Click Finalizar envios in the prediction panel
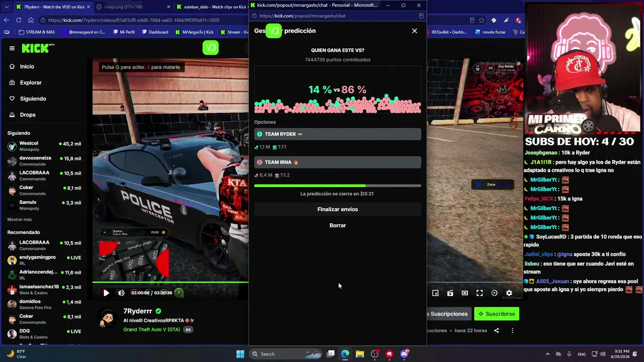 click(x=338, y=209)
